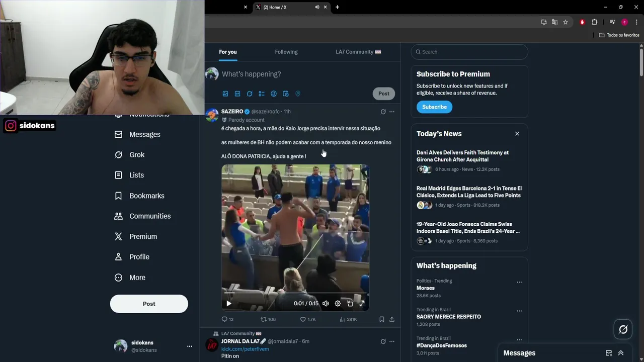
Task: Add a poll to the post
Action: [x=262, y=94]
